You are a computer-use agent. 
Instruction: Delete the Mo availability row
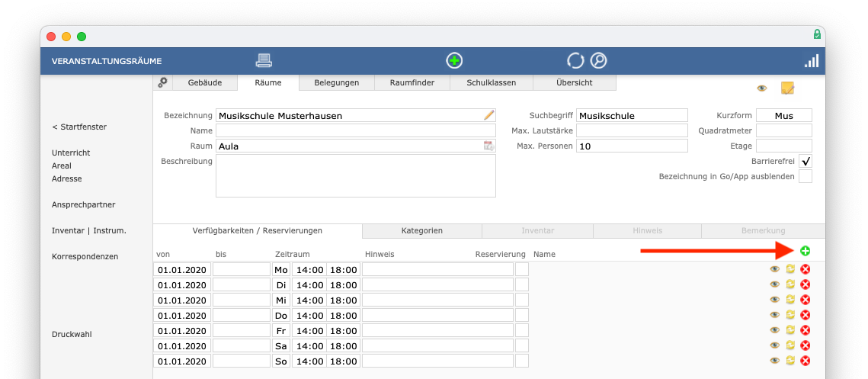coord(806,269)
